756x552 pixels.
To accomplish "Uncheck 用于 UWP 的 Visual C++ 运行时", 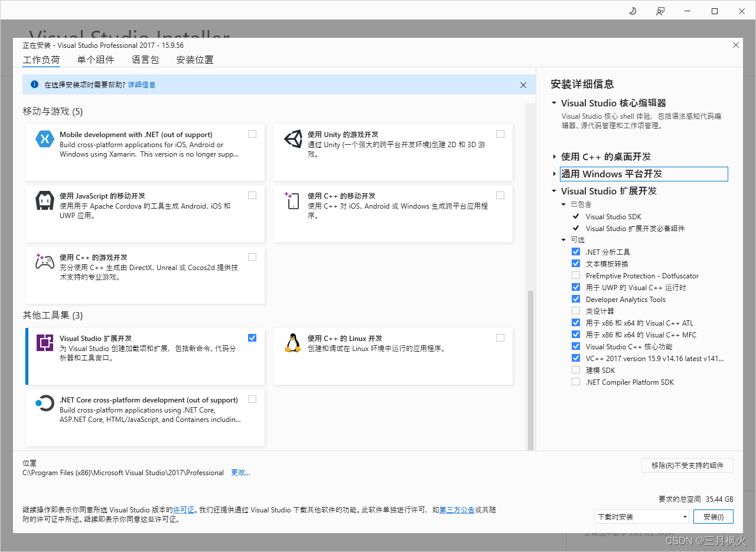I will click(576, 287).
